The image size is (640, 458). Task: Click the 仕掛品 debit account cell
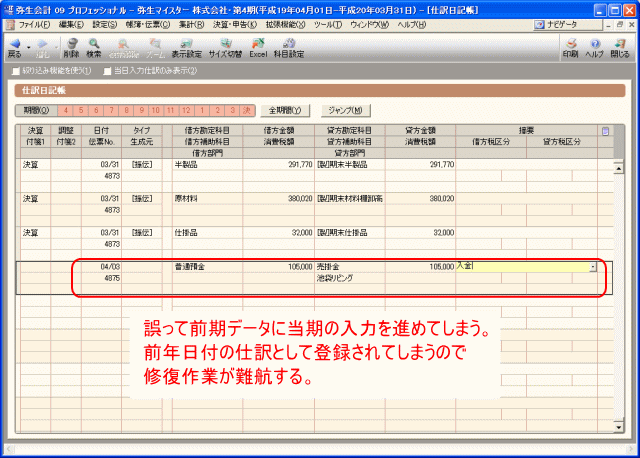207,233
